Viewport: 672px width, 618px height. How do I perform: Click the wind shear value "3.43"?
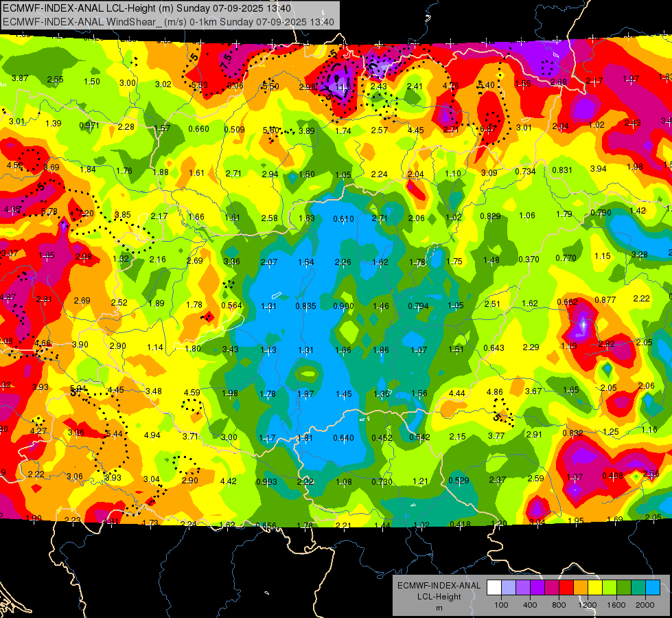pyautogui.click(x=231, y=349)
